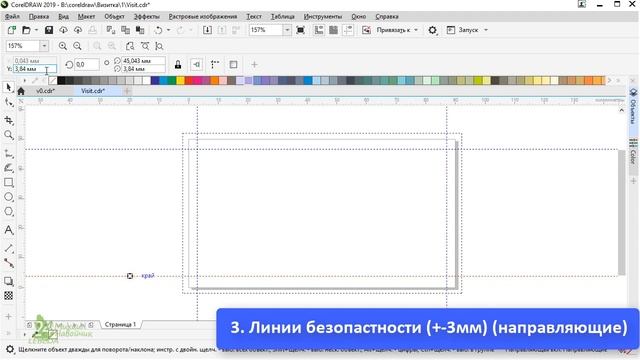Screen dimensions: 640x360
Task: Switch to the v0.cdr document tab
Action: [45, 91]
